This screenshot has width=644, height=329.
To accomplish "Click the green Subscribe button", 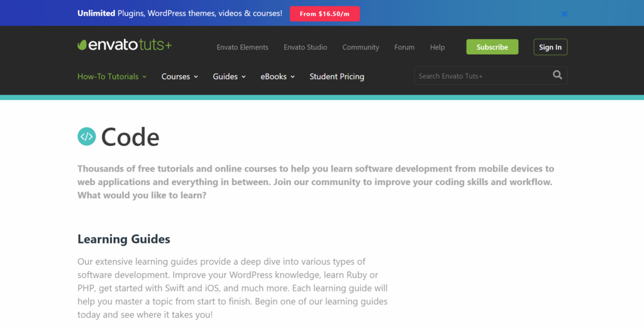I will [x=492, y=47].
